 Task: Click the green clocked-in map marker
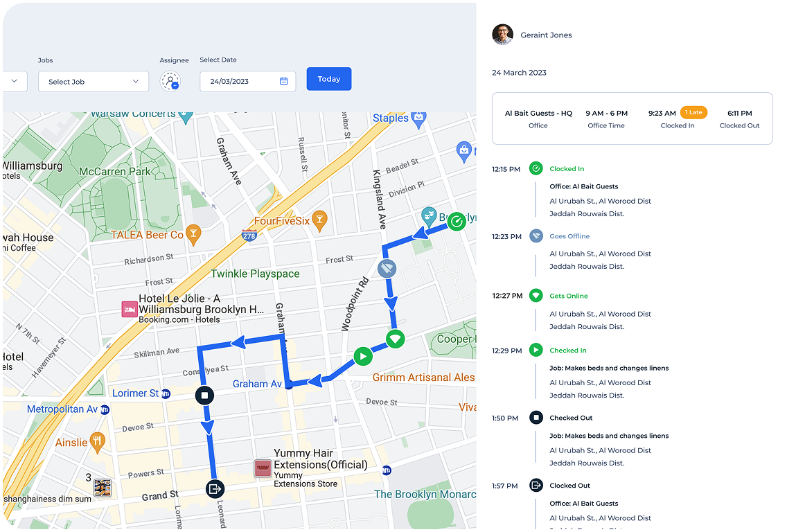pos(457,222)
